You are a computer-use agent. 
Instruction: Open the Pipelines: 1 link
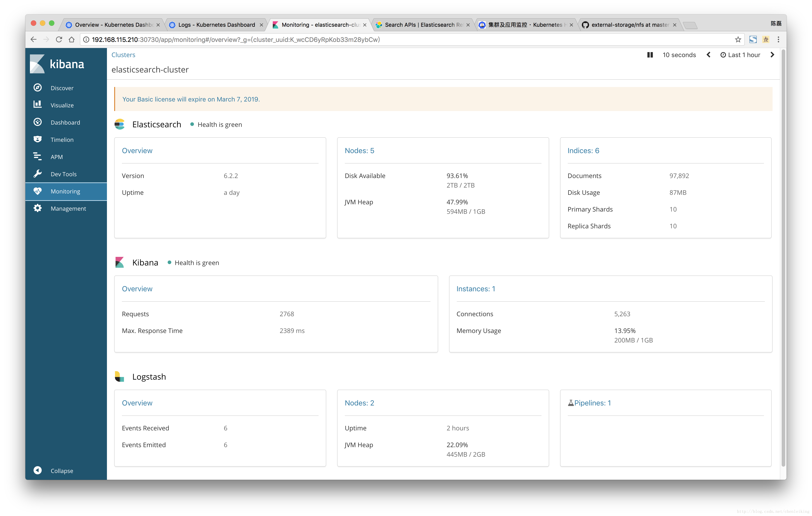click(592, 403)
